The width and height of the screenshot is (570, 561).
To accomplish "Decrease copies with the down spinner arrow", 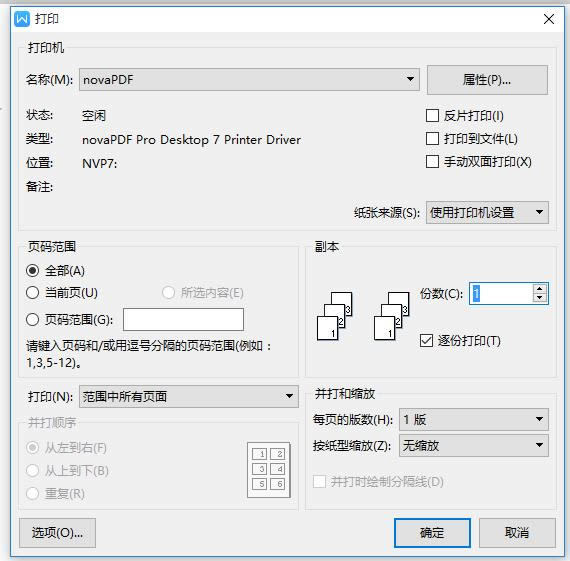I will point(539,298).
